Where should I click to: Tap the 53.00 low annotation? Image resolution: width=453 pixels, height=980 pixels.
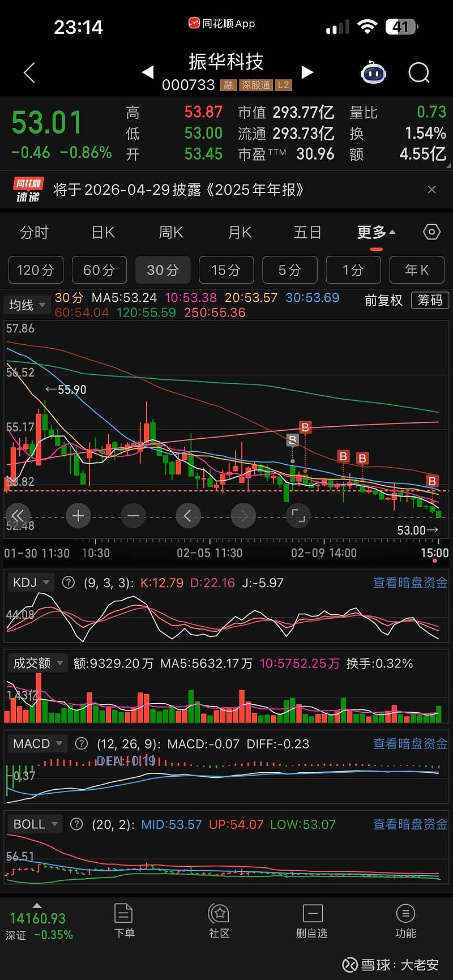tap(418, 530)
